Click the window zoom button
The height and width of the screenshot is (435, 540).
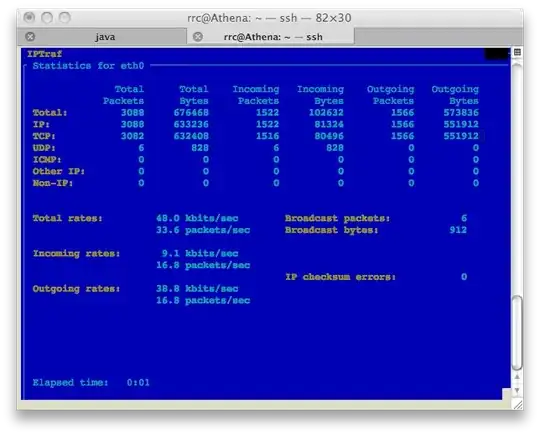point(64,17)
